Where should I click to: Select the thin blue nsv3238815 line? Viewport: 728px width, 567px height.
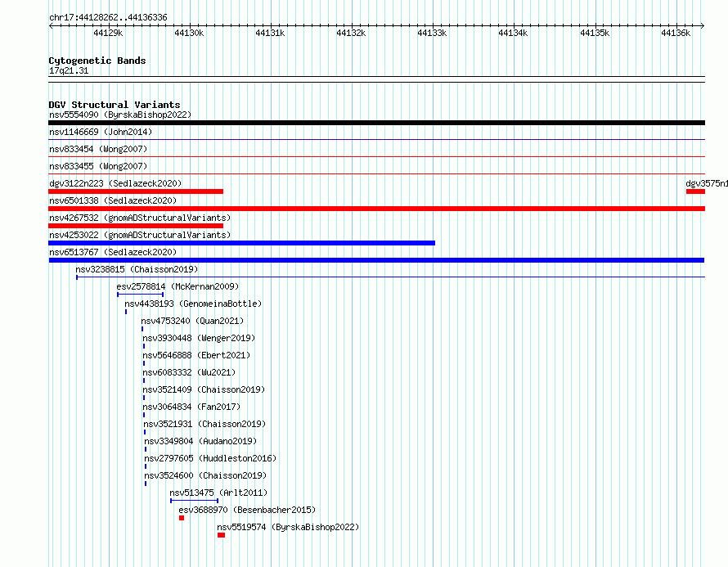[x=390, y=277]
